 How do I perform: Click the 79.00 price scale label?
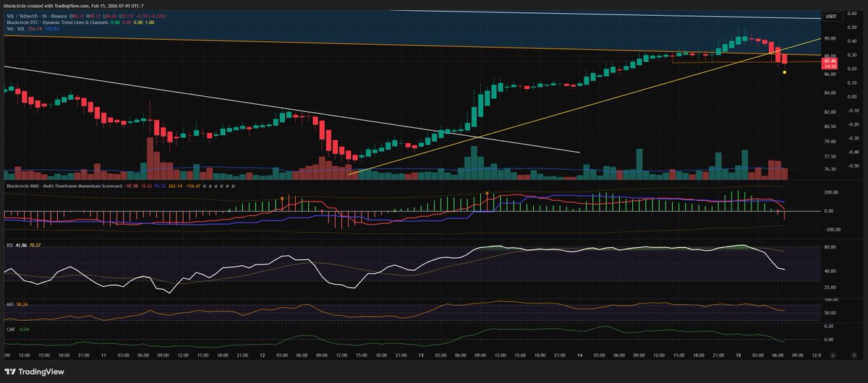[830, 143]
